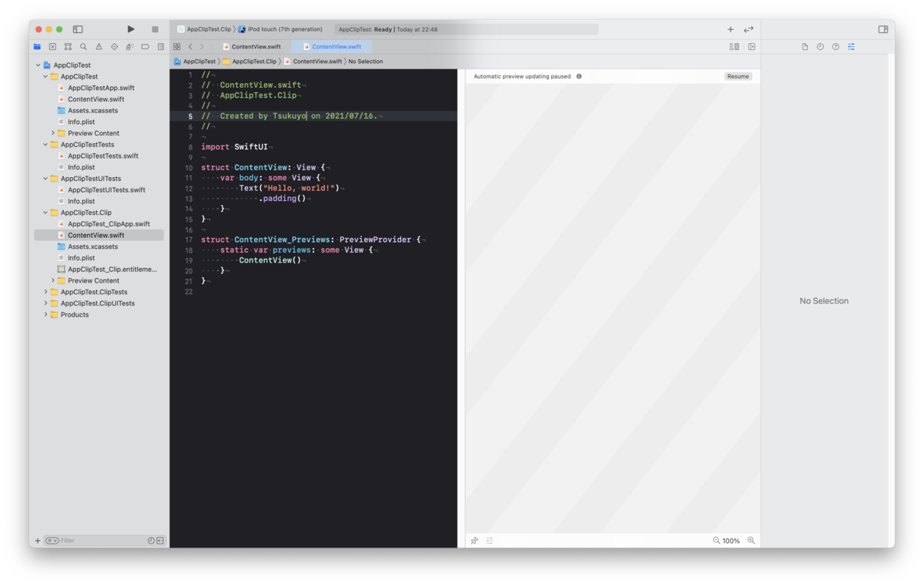Collapse the AppClipTestUITests group

coord(45,179)
